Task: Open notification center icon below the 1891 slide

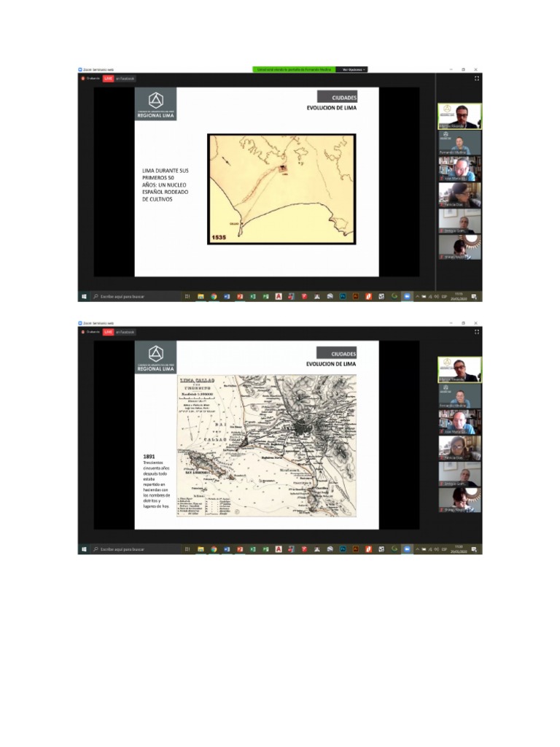Action: click(474, 549)
